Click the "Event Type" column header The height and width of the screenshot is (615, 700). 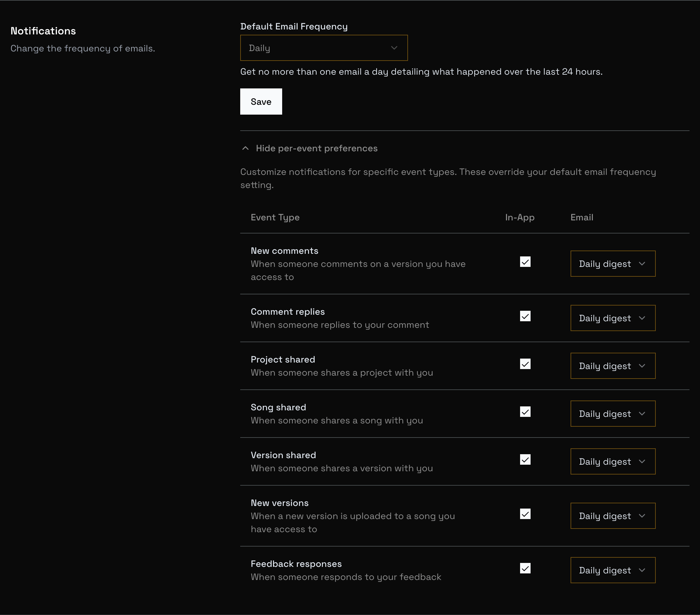(x=275, y=218)
